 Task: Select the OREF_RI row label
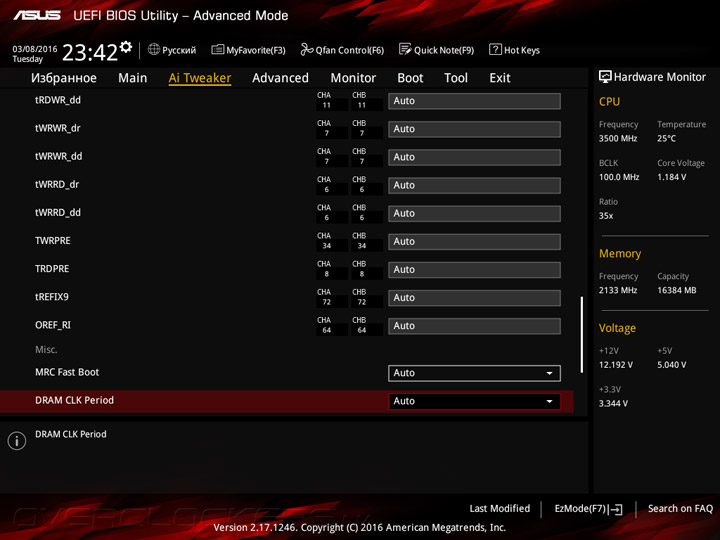click(53, 325)
